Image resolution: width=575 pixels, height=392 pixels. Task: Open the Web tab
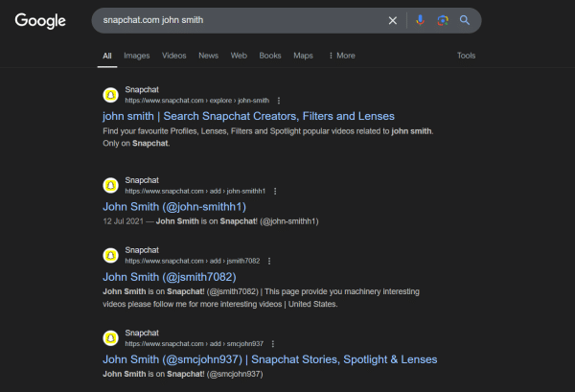tap(239, 56)
